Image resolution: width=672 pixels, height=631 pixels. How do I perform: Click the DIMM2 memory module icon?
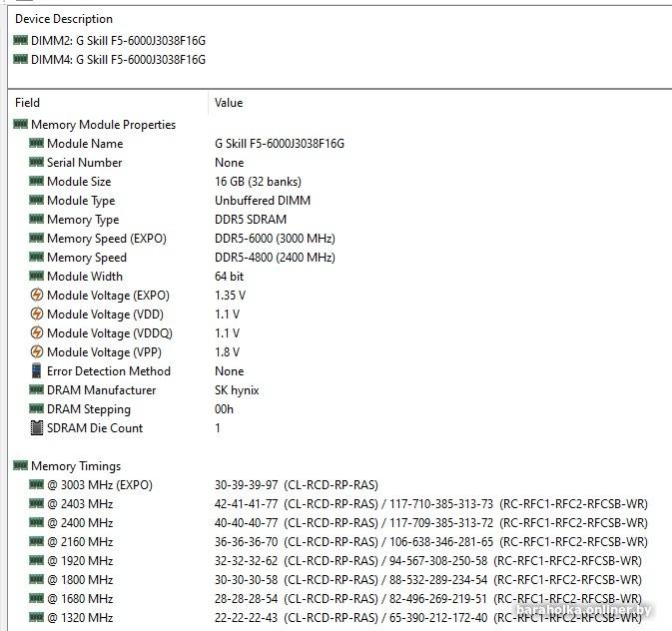click(x=21, y=40)
